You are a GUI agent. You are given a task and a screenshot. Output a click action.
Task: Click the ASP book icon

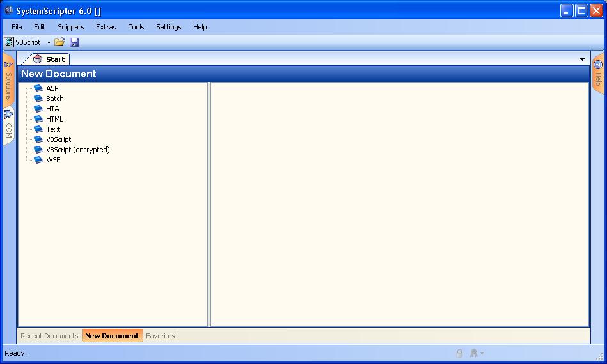click(x=38, y=88)
